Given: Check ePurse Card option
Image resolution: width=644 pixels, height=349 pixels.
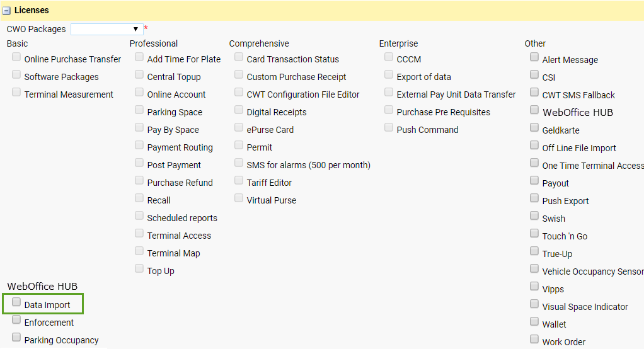Looking at the screenshot, I should (x=239, y=127).
